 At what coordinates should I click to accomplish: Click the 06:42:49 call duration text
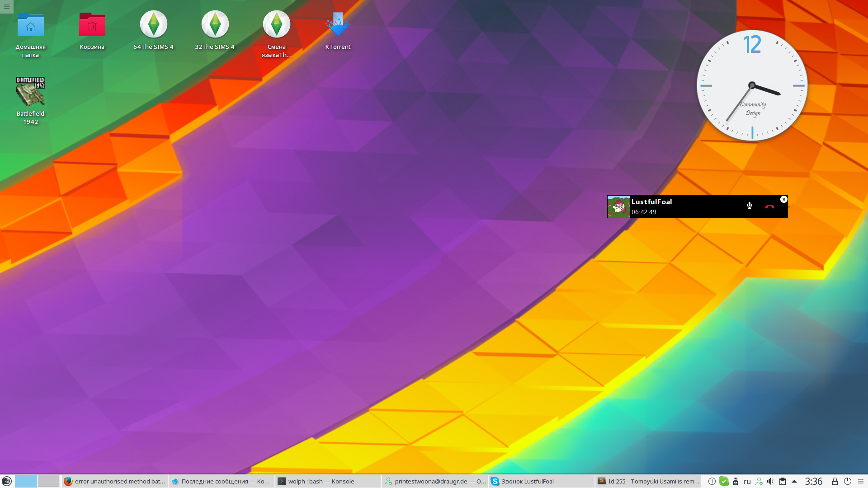[644, 212]
